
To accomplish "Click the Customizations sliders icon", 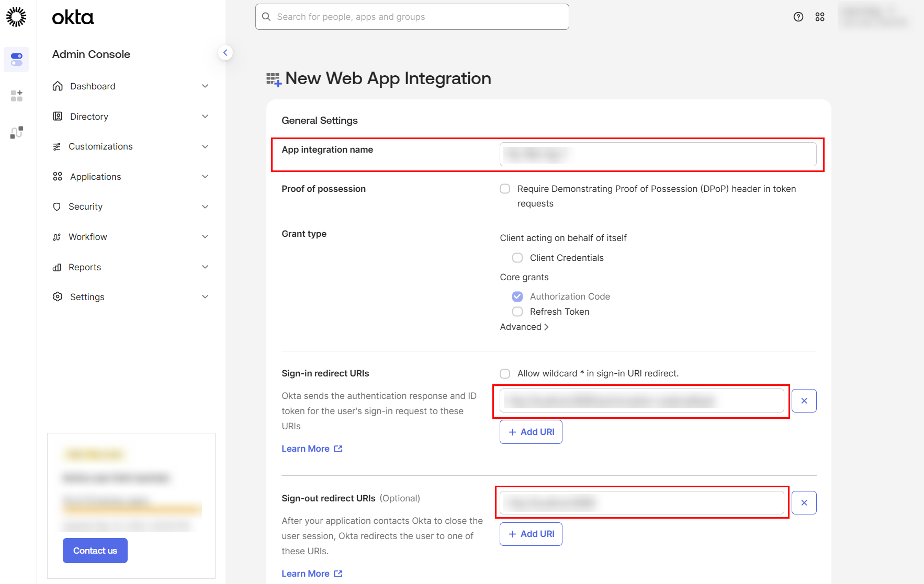I will pos(57,146).
